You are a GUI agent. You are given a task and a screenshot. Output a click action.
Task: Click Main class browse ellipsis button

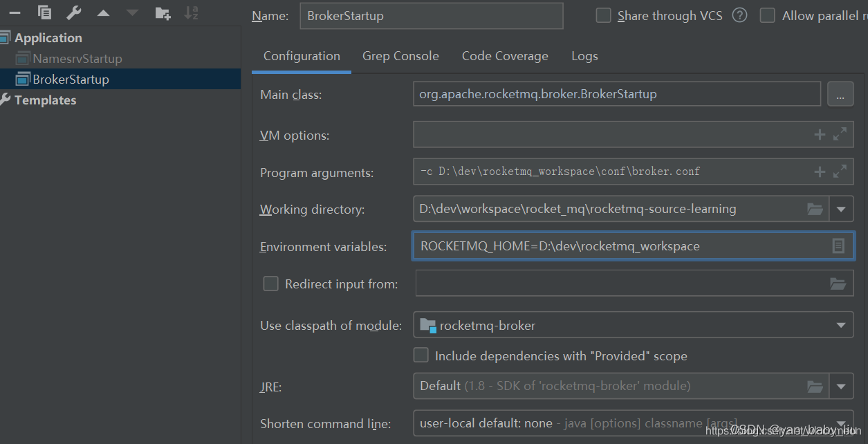click(x=840, y=94)
